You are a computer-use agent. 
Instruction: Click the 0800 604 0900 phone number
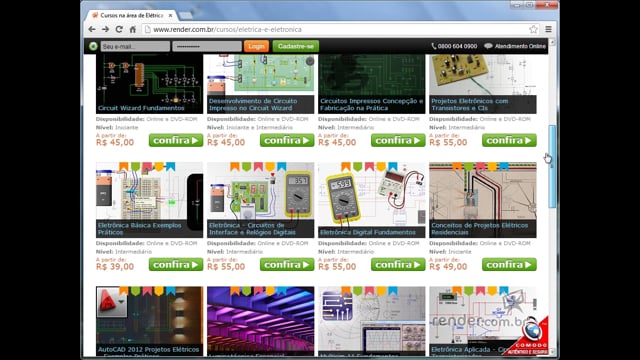(x=457, y=46)
